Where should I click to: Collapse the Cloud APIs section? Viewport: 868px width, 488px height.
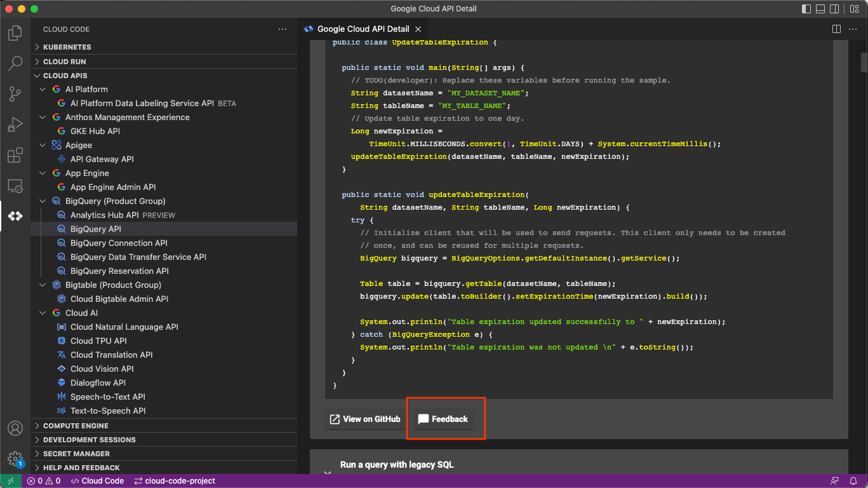(x=164, y=76)
